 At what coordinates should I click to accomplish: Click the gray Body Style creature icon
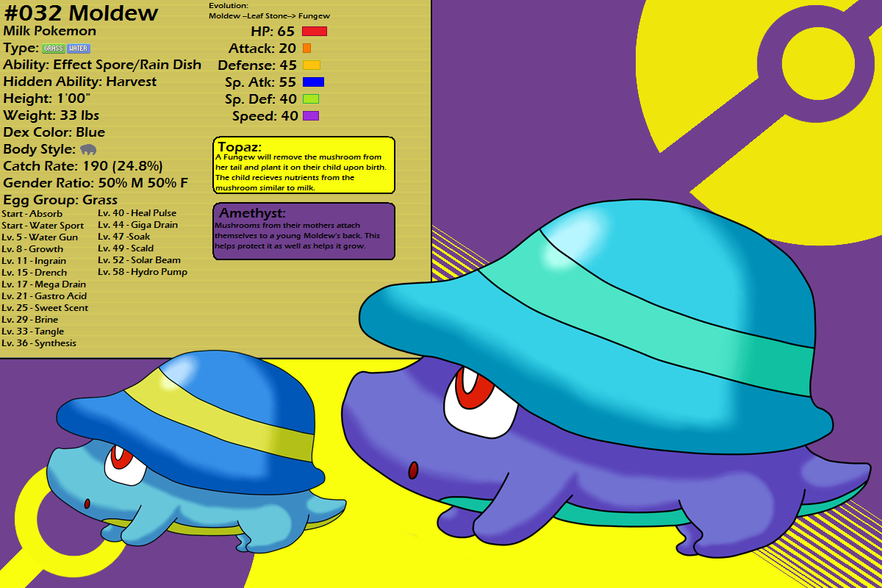point(88,149)
